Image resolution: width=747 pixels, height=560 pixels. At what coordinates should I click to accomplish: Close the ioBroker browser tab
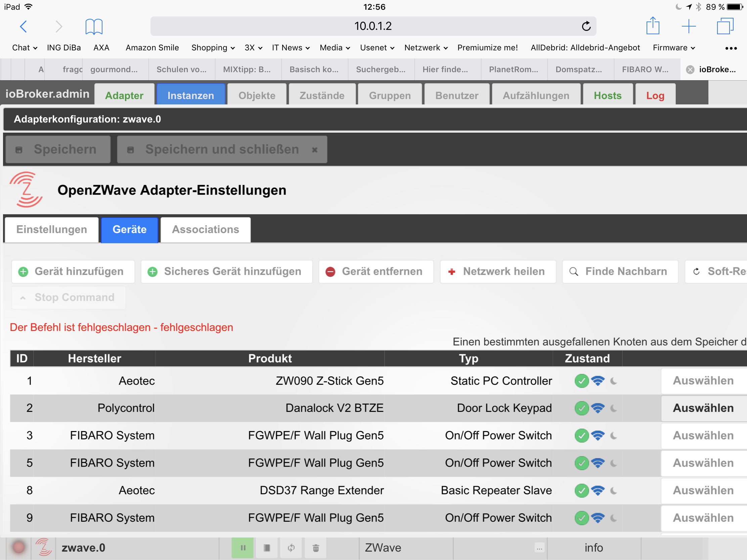(690, 69)
